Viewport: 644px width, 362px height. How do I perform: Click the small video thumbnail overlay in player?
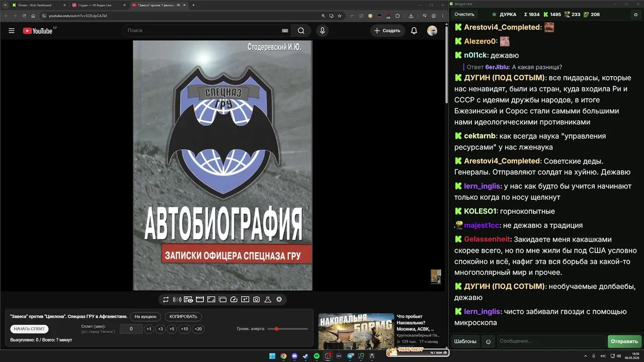[x=436, y=276]
